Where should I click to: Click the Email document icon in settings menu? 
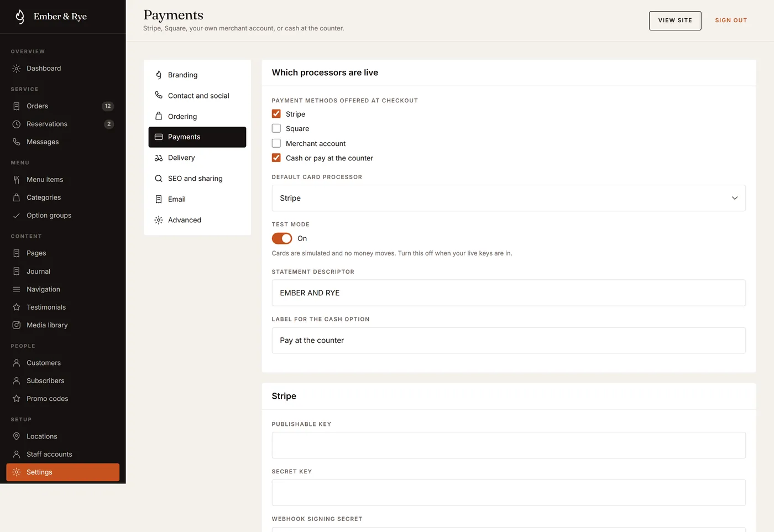pos(159,199)
